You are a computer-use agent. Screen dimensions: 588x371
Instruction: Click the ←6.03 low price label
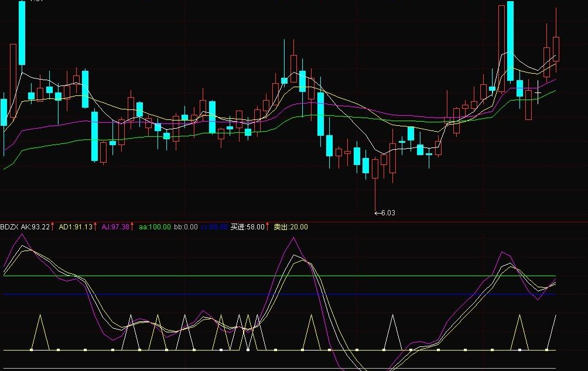[385, 213]
